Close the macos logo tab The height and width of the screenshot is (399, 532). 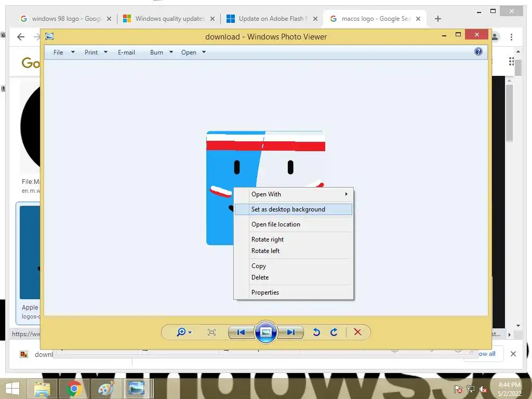pos(418,19)
